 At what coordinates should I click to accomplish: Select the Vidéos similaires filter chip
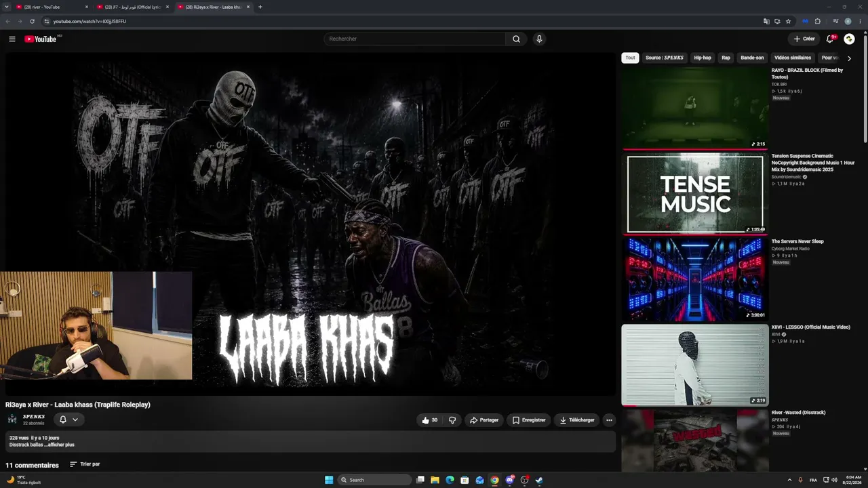(x=793, y=58)
